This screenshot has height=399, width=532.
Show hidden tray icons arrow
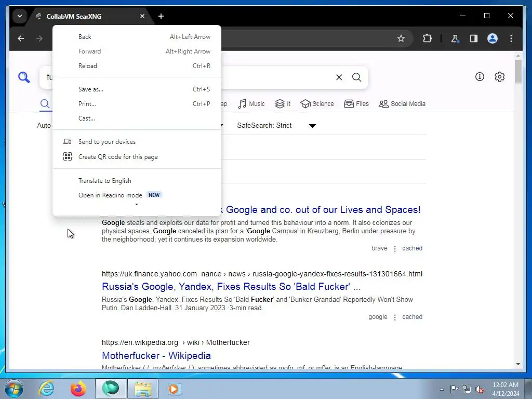tap(442, 389)
